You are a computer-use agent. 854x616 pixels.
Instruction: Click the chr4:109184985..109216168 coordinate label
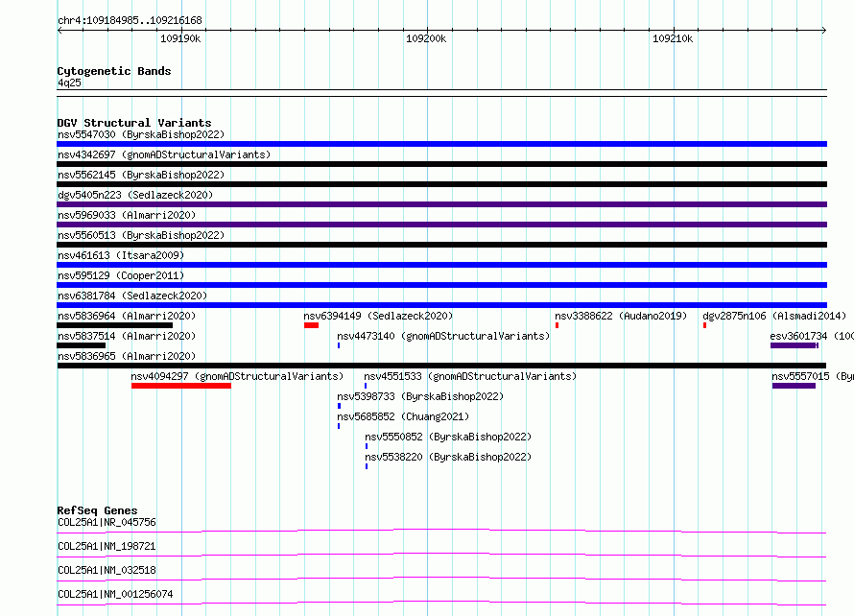(x=130, y=20)
